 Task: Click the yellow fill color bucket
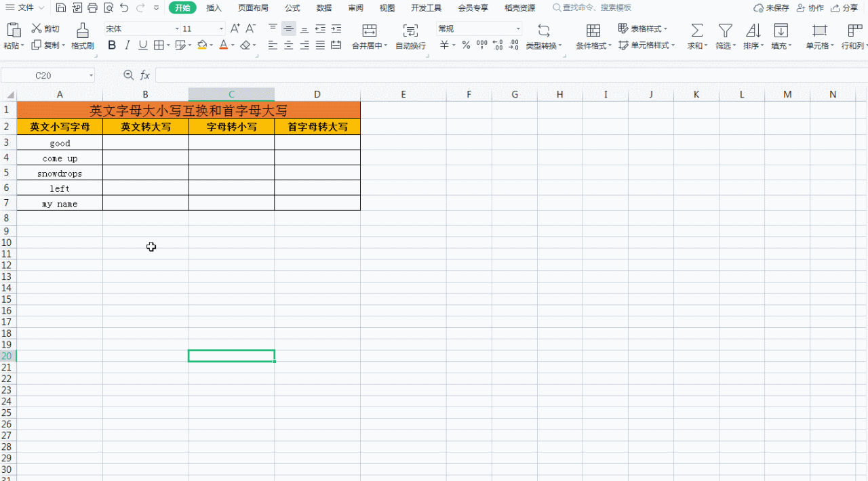(x=202, y=45)
